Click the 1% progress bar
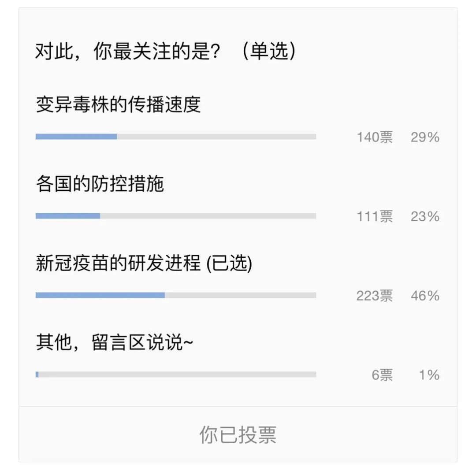The height and width of the screenshot is (475, 476). click(x=175, y=375)
